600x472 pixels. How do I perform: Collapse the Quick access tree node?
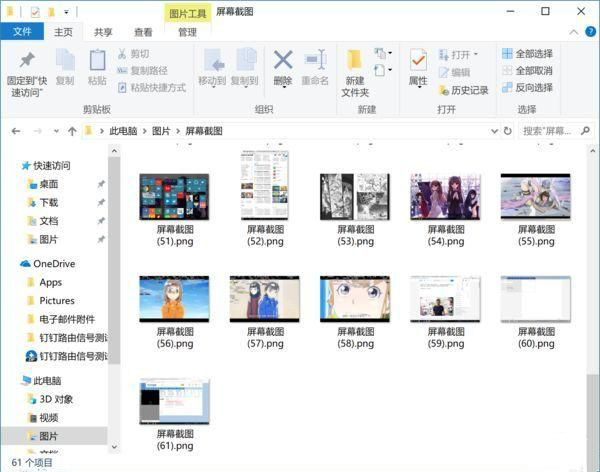click(x=14, y=166)
